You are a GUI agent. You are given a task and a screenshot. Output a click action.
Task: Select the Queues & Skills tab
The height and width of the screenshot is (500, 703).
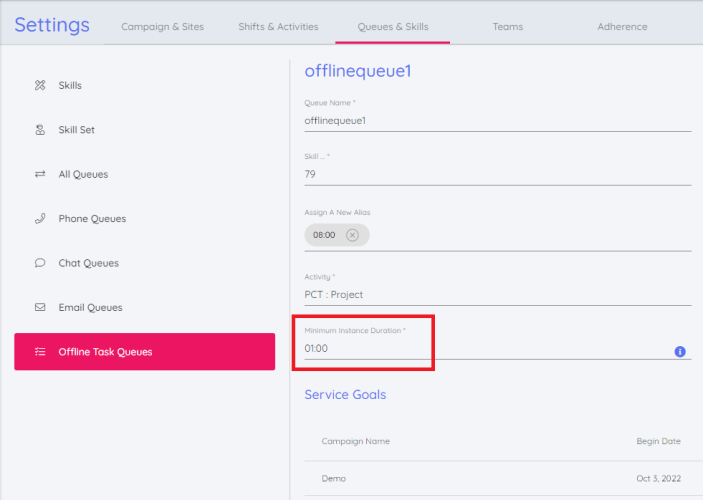pos(392,27)
